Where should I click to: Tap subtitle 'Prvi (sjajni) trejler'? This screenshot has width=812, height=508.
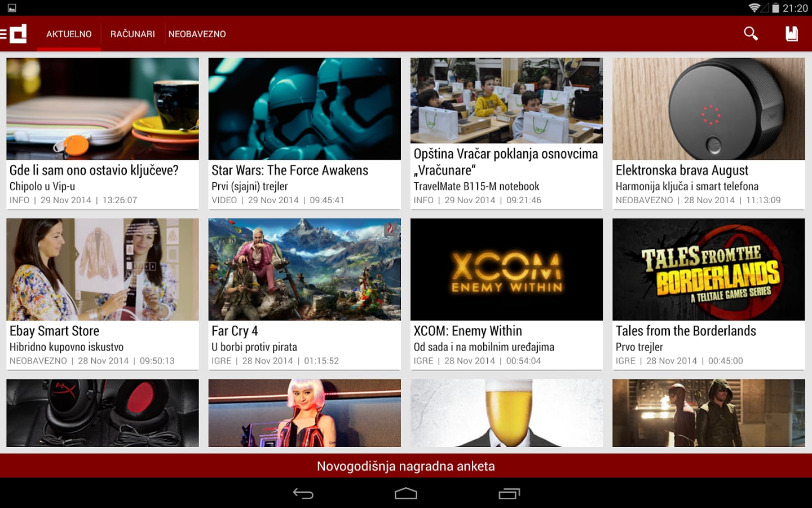[x=250, y=186]
